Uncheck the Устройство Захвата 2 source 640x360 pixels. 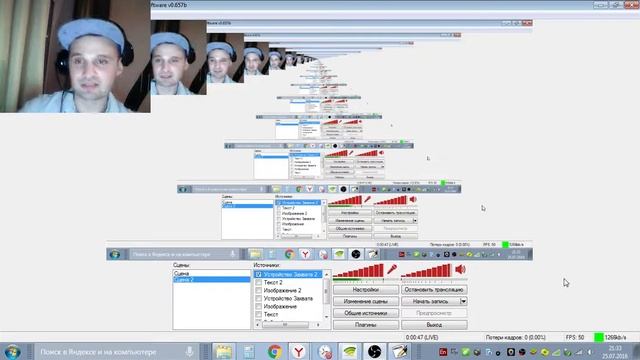[258, 274]
